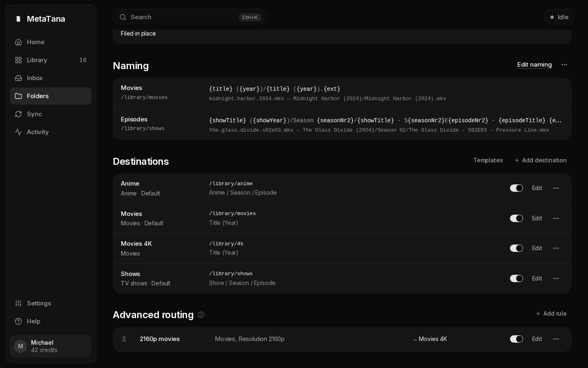This screenshot has width=588, height=368.
Task: Open the Templates list
Action: click(x=488, y=160)
